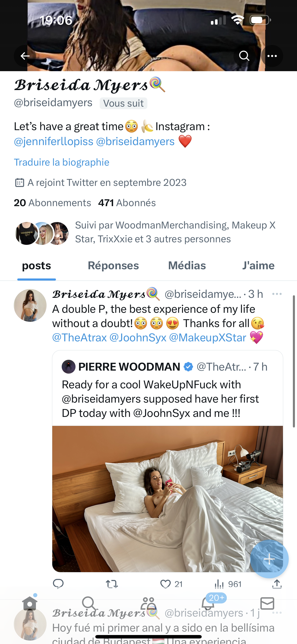Open notifications bell with 20+ badge

208,603
